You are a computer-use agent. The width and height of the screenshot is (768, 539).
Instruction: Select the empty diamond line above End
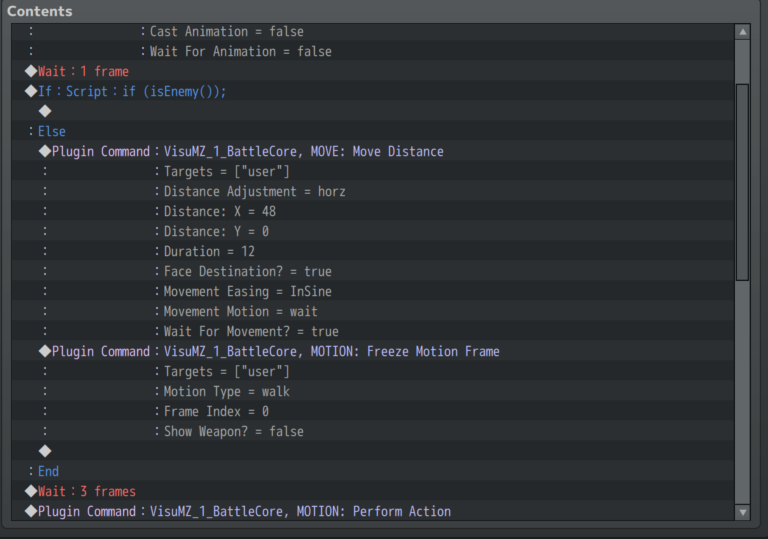373,451
